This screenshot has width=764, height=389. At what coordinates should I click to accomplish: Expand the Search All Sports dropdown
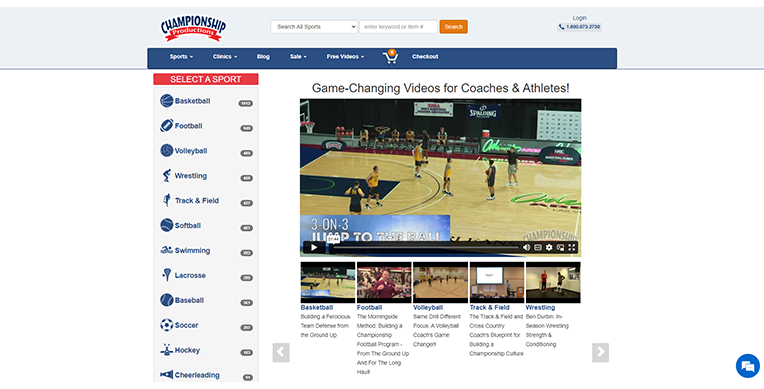[314, 27]
